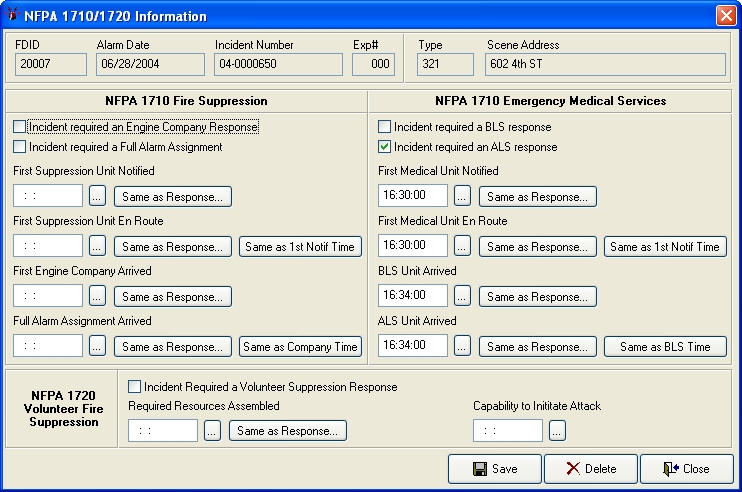Screen dimensions: 742x492
Task: Enable Incident required an Engine Company Response
Action: click(19, 127)
